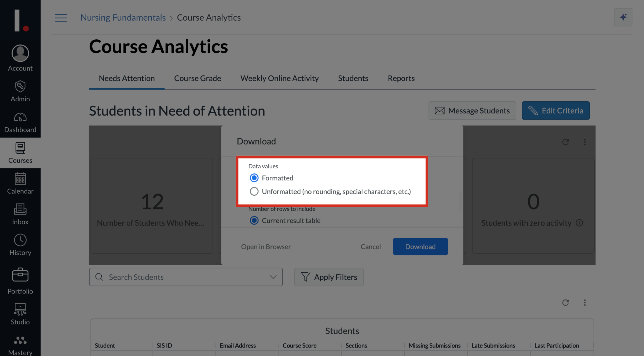
Task: Switch to the Reports tab
Action: pyautogui.click(x=401, y=78)
